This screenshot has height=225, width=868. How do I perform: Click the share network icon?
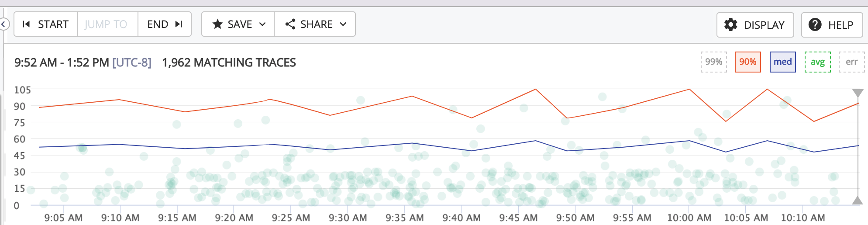coord(290,24)
